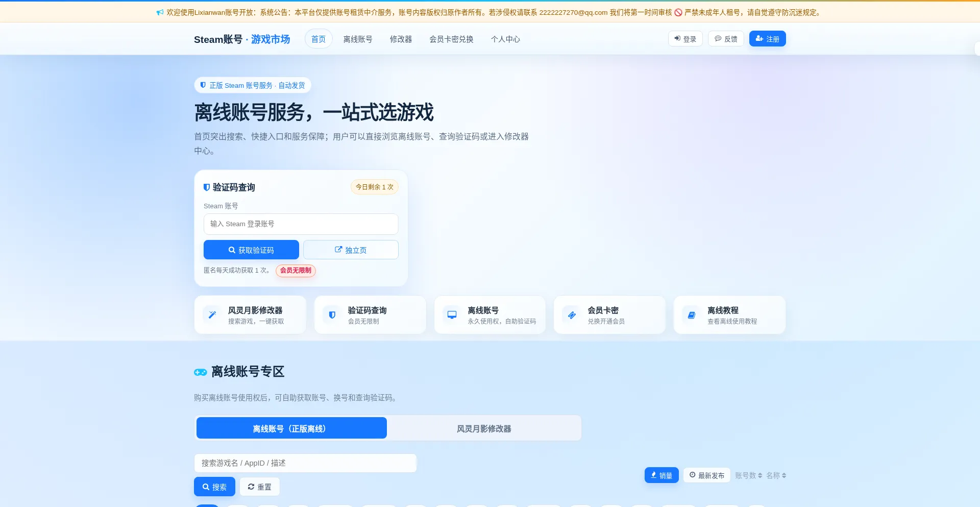Click the blue 搜索 button
980x507 pixels.
(x=214, y=487)
